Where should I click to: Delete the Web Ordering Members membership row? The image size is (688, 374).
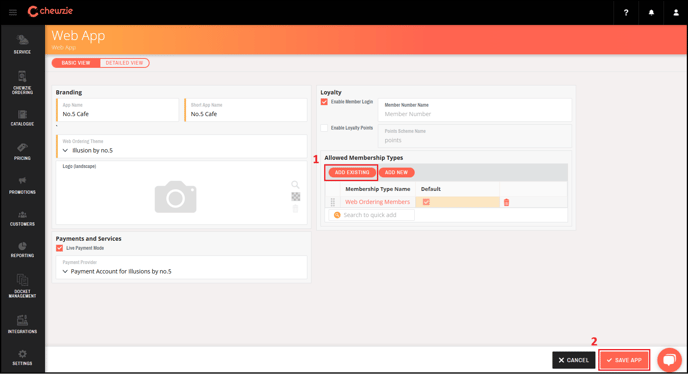click(x=506, y=202)
